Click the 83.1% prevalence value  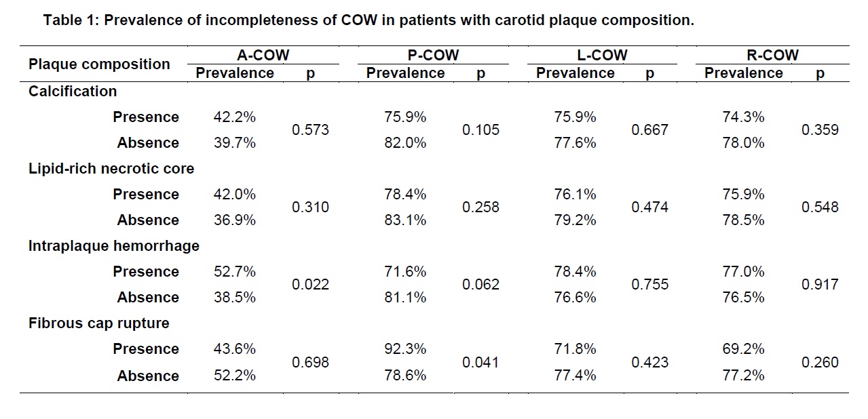click(405, 220)
